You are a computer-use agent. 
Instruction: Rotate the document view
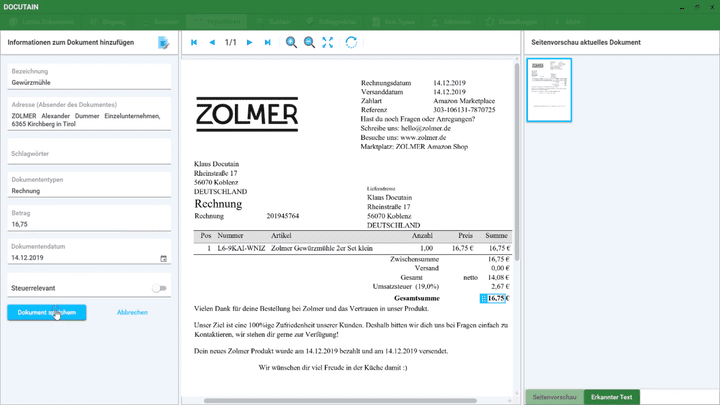click(x=351, y=43)
